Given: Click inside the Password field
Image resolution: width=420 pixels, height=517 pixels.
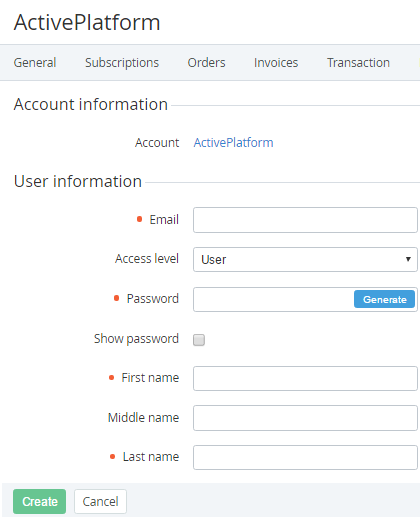Looking at the screenshot, I should pyautogui.click(x=273, y=299).
